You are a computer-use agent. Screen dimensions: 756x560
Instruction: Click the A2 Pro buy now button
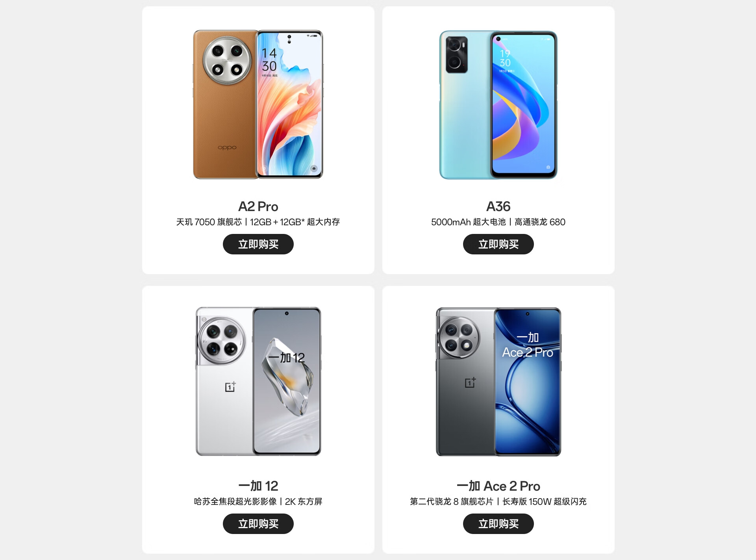pos(258,244)
